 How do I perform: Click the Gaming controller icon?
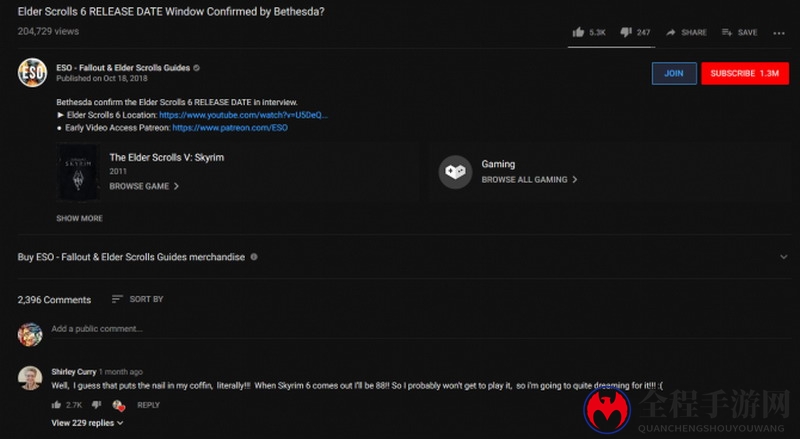[455, 172]
